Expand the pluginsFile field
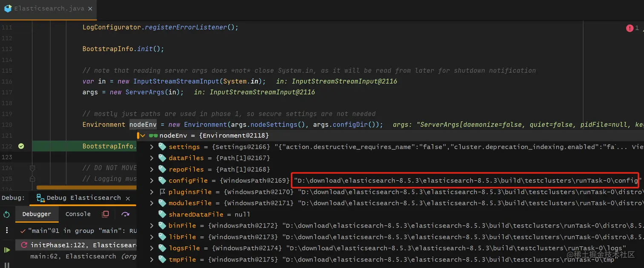Screen dimensions: 644x268 coord(152,191)
